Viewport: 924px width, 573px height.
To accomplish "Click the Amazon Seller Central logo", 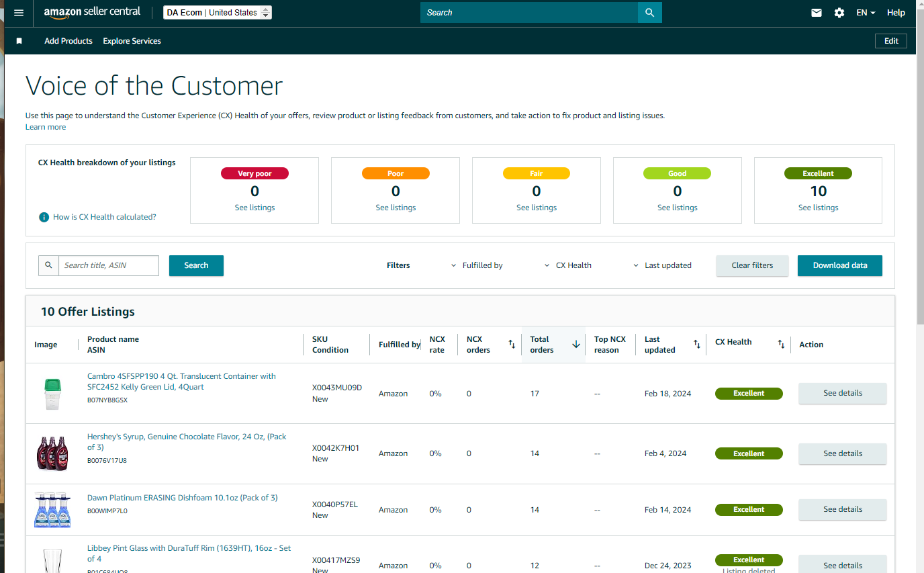I will click(x=92, y=12).
